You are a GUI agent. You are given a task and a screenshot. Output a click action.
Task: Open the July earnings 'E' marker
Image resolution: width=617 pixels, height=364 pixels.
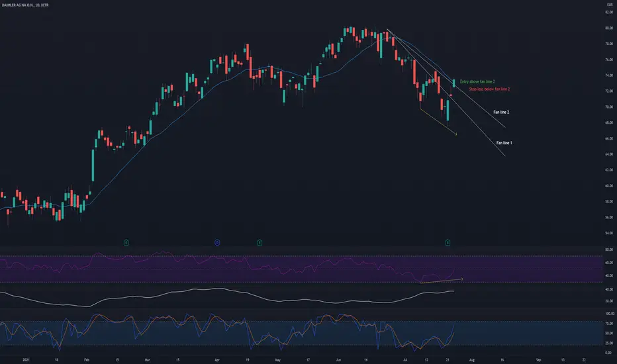pyautogui.click(x=448, y=242)
